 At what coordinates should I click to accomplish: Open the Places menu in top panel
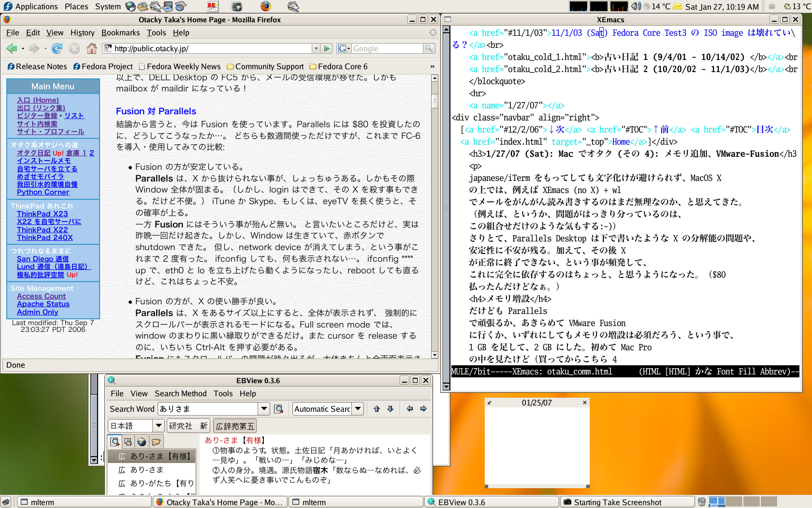coord(76,6)
